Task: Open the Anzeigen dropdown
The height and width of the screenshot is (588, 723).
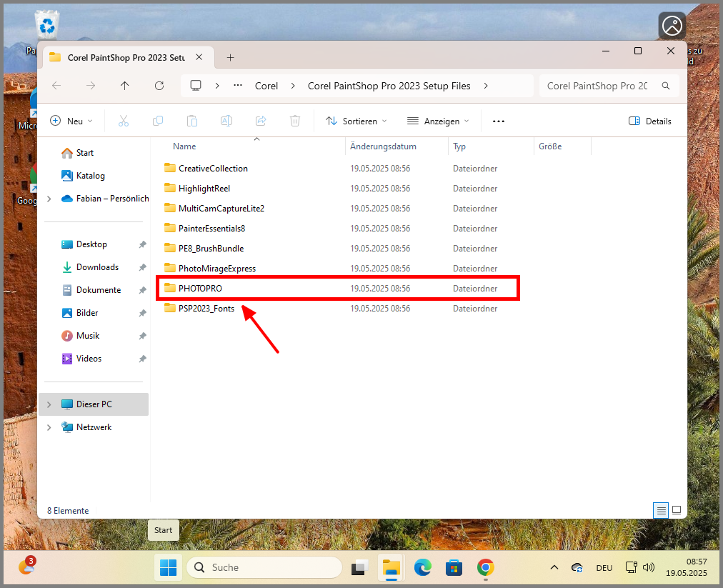Action: coord(437,121)
